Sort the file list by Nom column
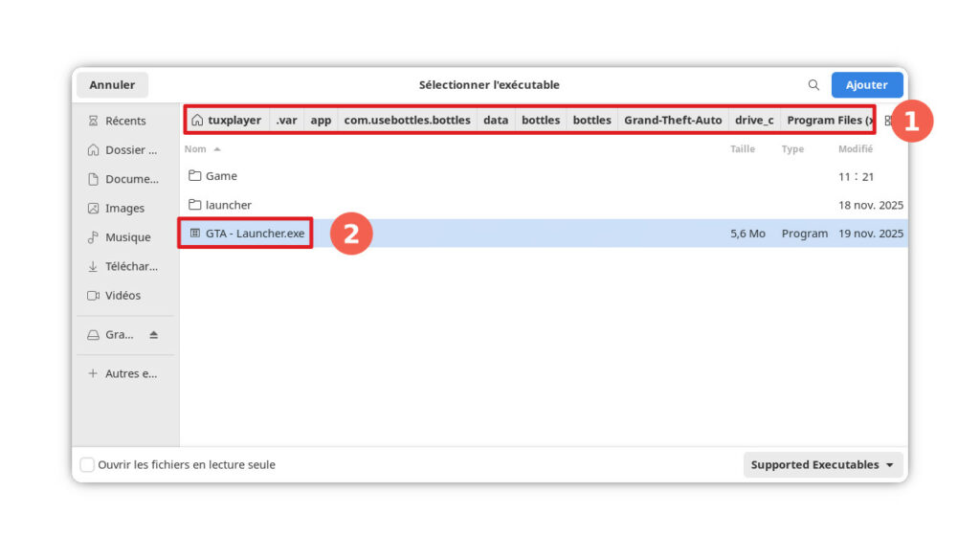 tap(195, 149)
